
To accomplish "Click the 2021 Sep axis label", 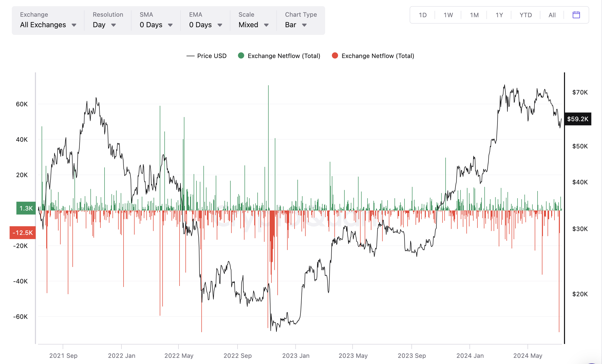I will click(63, 356).
